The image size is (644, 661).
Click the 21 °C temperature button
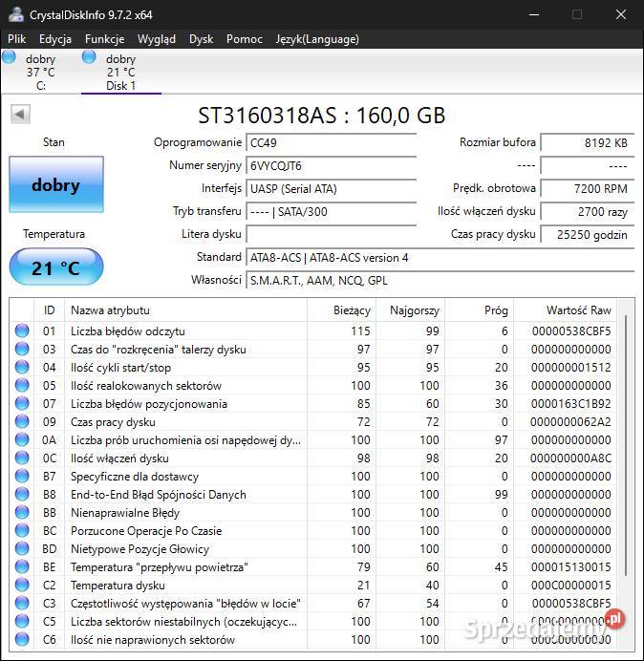[55, 267]
